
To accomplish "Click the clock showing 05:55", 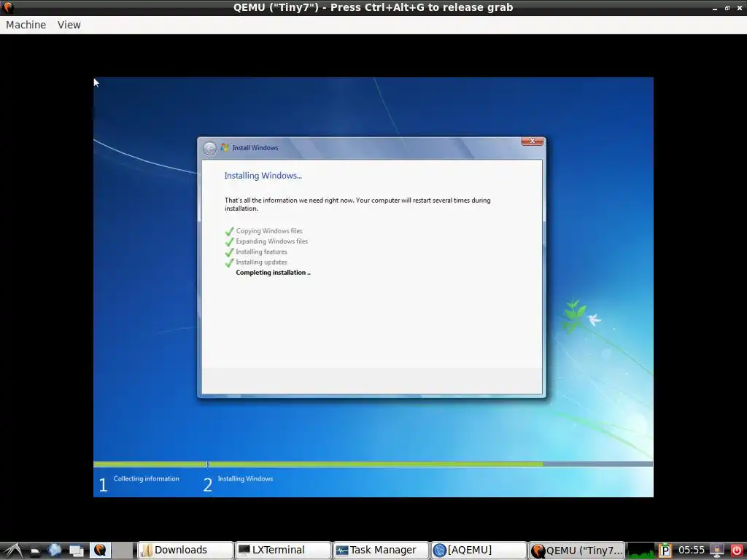I will point(692,551).
